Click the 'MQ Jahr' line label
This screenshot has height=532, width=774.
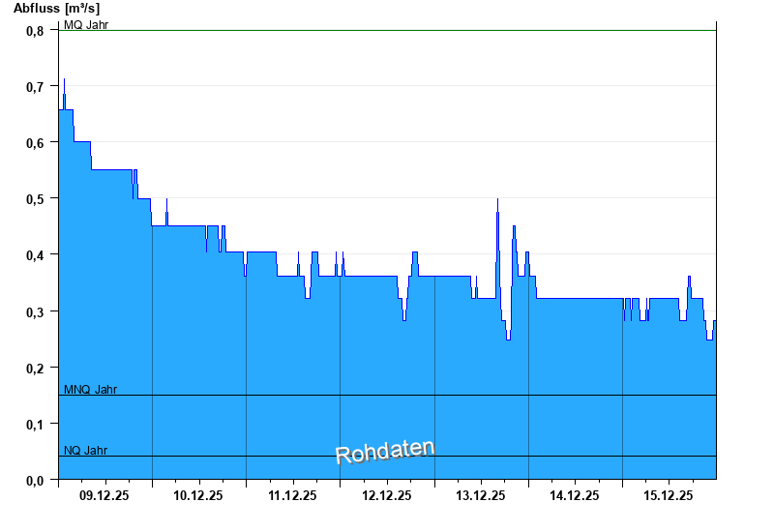point(86,25)
